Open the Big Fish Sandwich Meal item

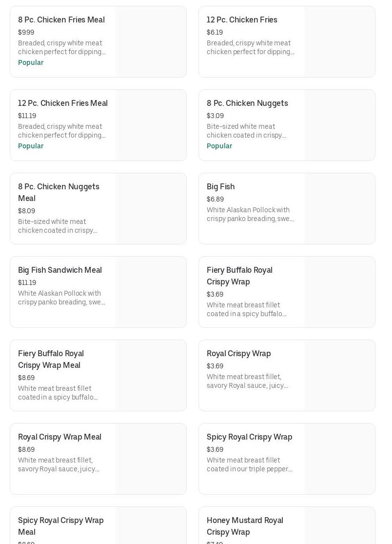tap(60, 270)
